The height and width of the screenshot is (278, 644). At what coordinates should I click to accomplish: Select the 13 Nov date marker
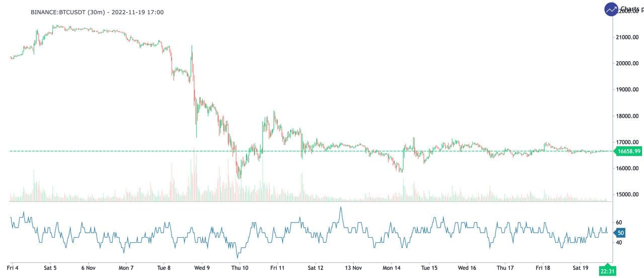pos(353,267)
